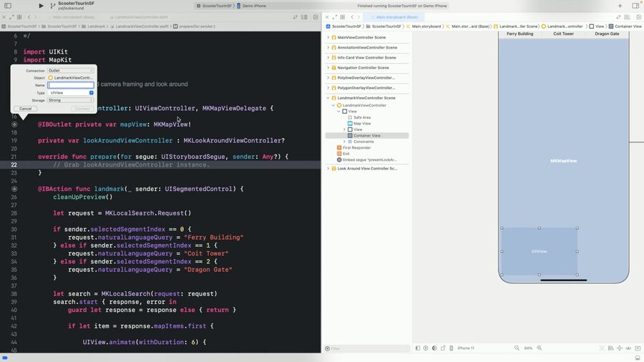644x362 pixels.
Task: Toggle the navigator sidebar icon at top left
Action: (x=8, y=6)
